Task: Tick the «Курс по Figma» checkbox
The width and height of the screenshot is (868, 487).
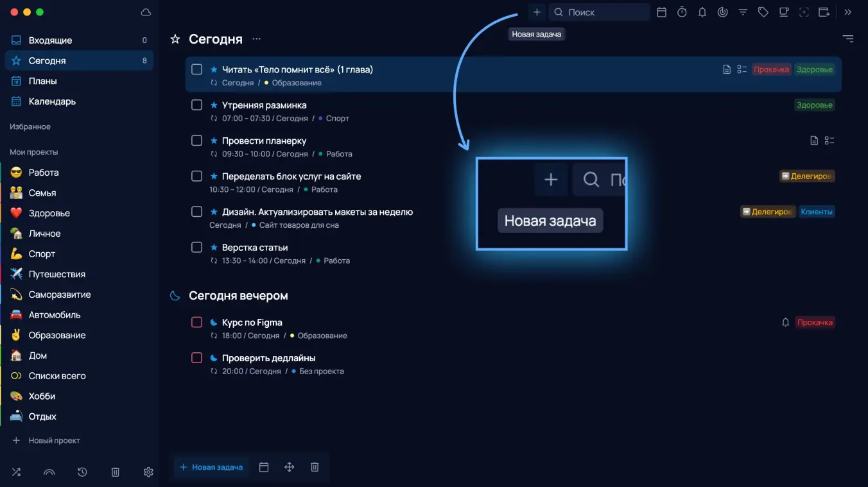Action: coord(197,322)
